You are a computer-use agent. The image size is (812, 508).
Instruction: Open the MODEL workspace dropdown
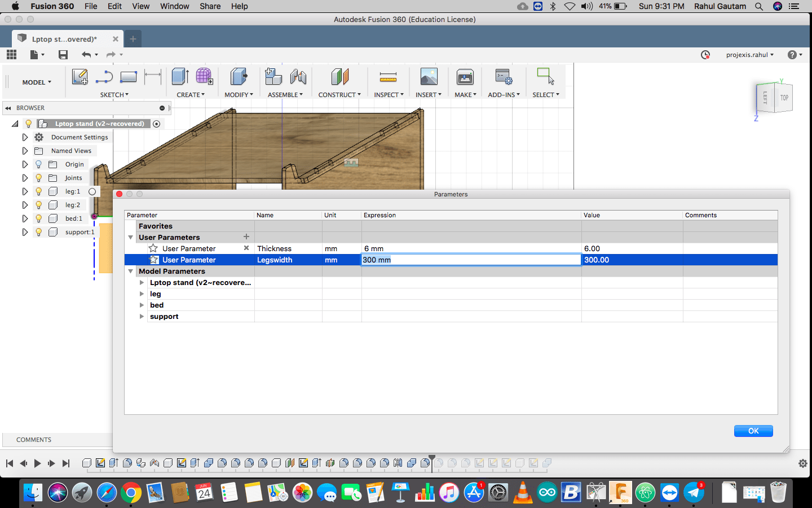pos(37,82)
